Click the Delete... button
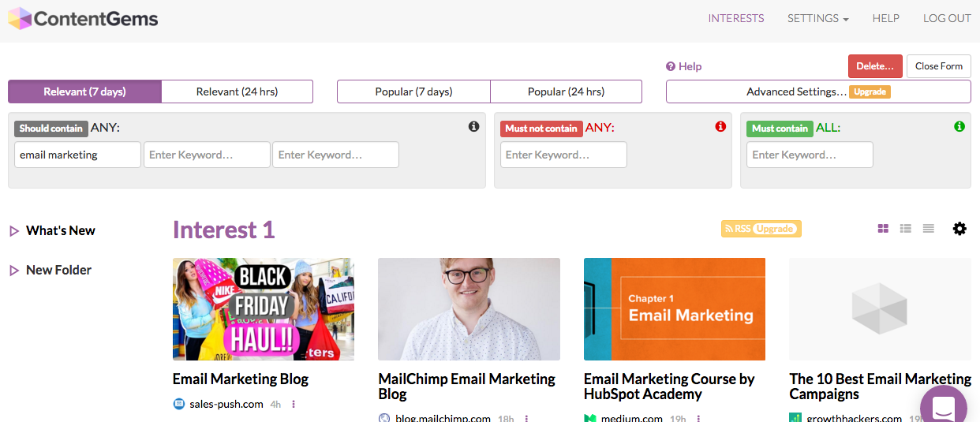Viewport: 980px width, 422px height. (875, 66)
